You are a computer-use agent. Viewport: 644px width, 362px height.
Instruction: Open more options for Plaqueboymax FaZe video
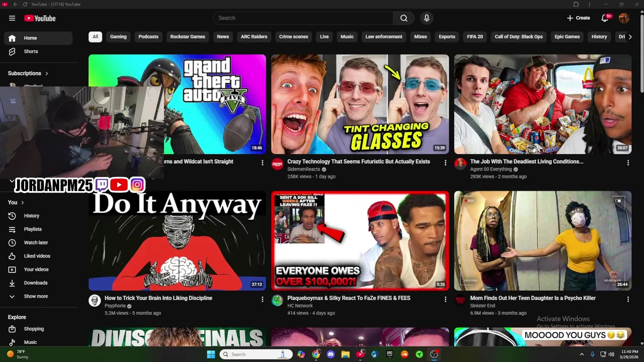click(445, 299)
